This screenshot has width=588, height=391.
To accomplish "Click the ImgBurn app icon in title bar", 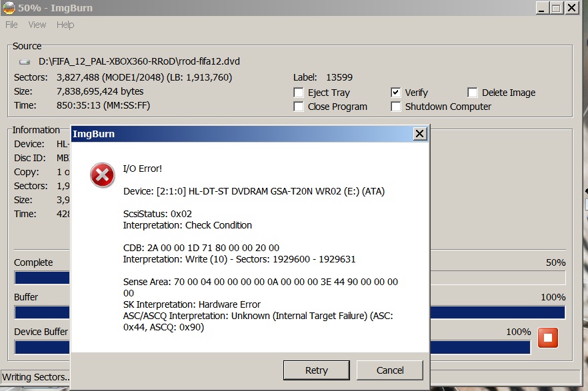I will click(x=9, y=8).
